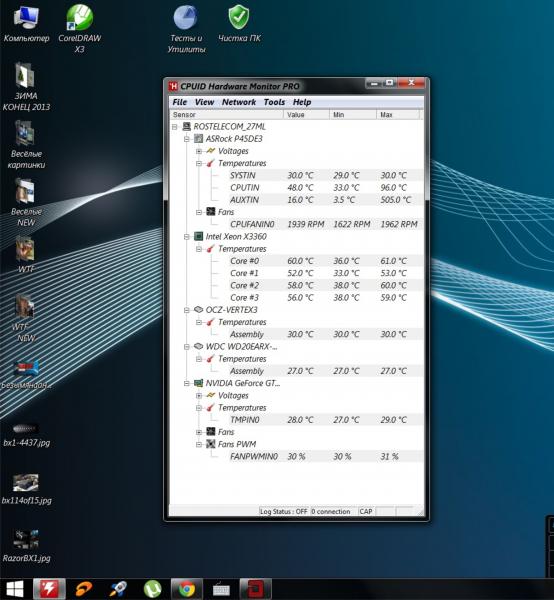Click the Windows Start button
Screen dimensions: 554x600
click(x=15, y=589)
